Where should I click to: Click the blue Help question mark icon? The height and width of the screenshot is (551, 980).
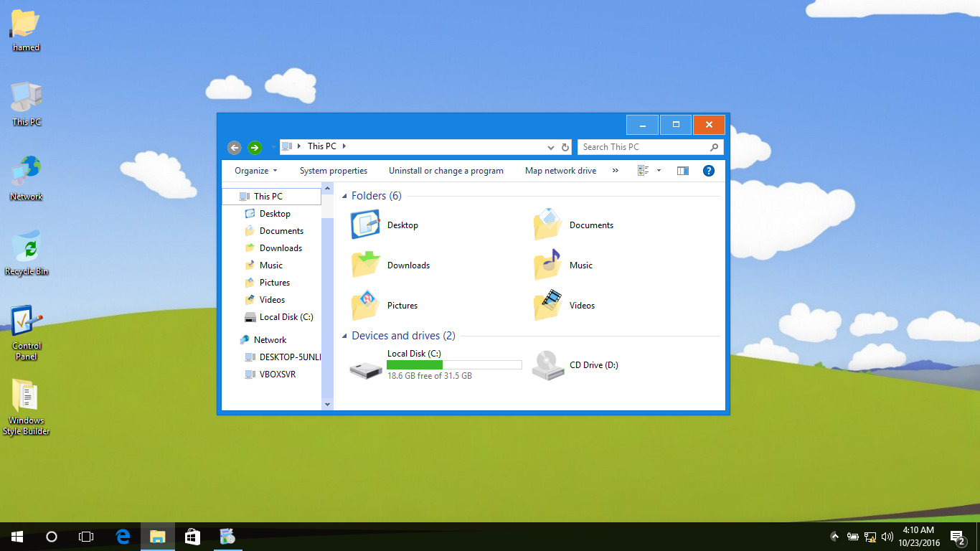click(x=708, y=171)
